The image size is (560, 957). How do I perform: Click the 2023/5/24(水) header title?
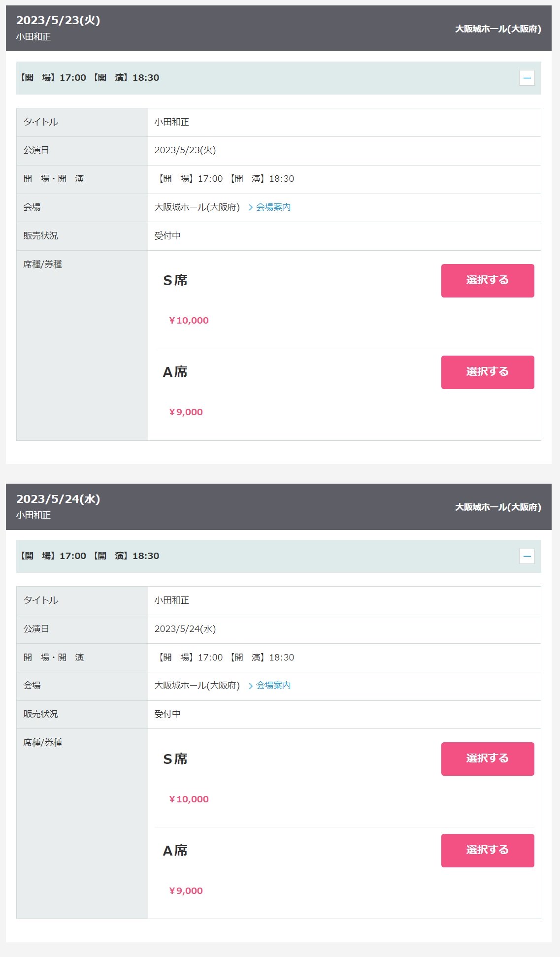coord(58,499)
